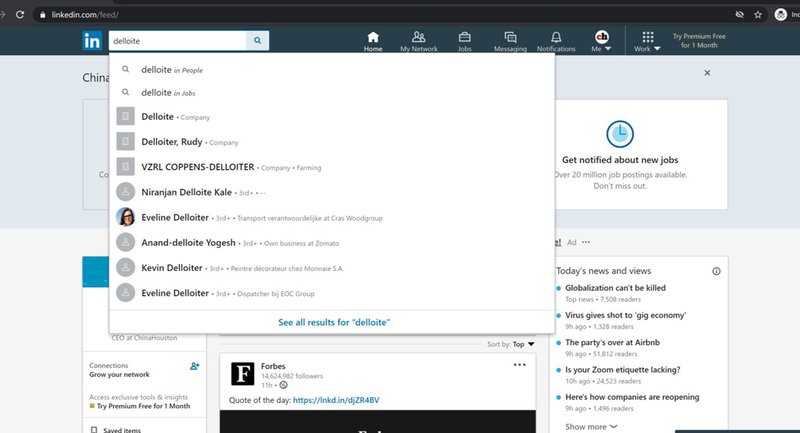The width and height of the screenshot is (800, 433).
Task: Read Virus gives shot to 'gig economy'
Action: [626, 315]
